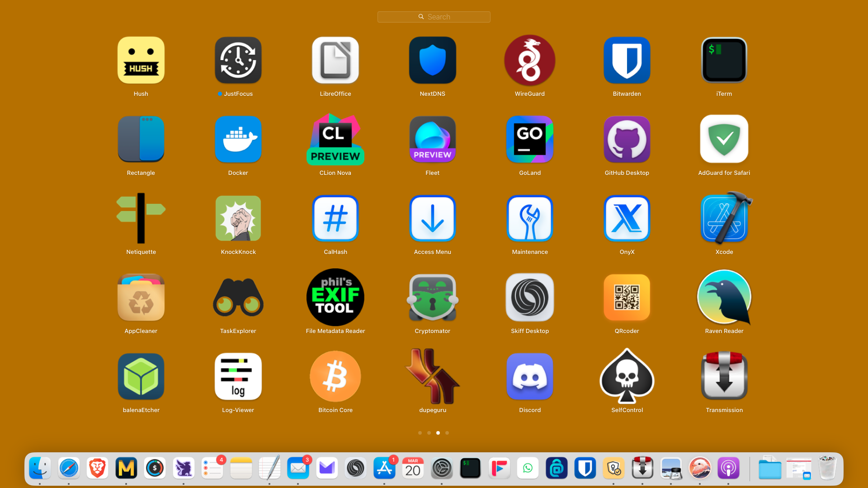Open the Rectangle window manager app
868x488 pixels.
[x=141, y=139]
